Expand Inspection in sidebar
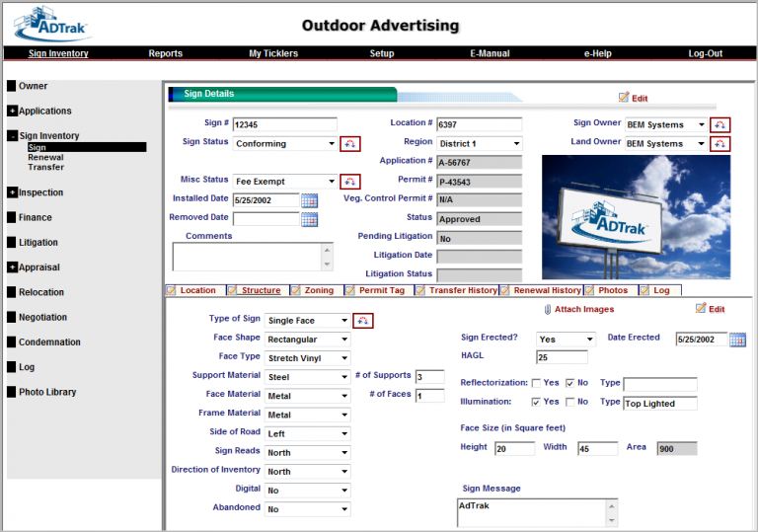 point(12,192)
